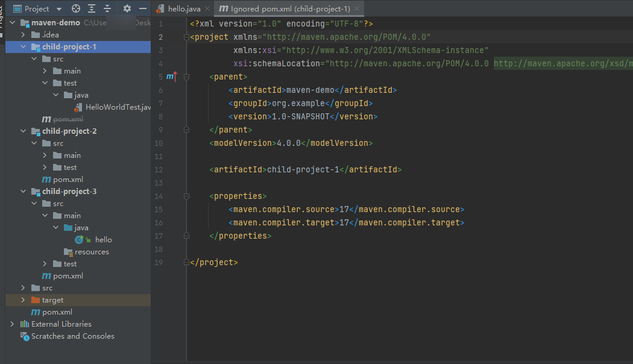
Task: Click the closing </project> tag
Action: pyautogui.click(x=214, y=262)
